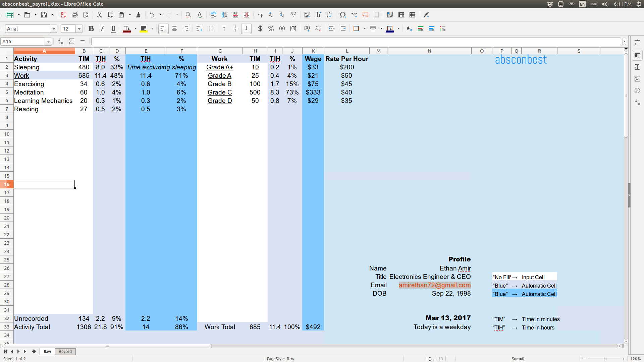The image size is (644, 362).
Task: Format as Currency dollar icon
Action: pos(260,29)
